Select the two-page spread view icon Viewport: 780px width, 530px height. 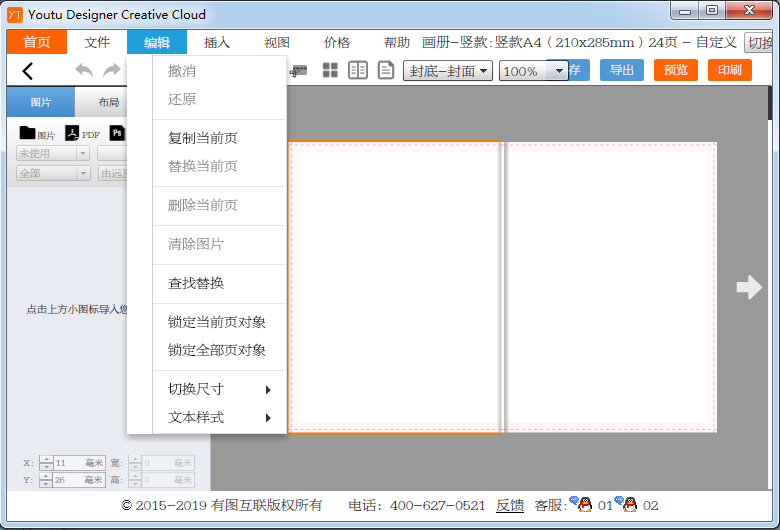click(x=358, y=71)
